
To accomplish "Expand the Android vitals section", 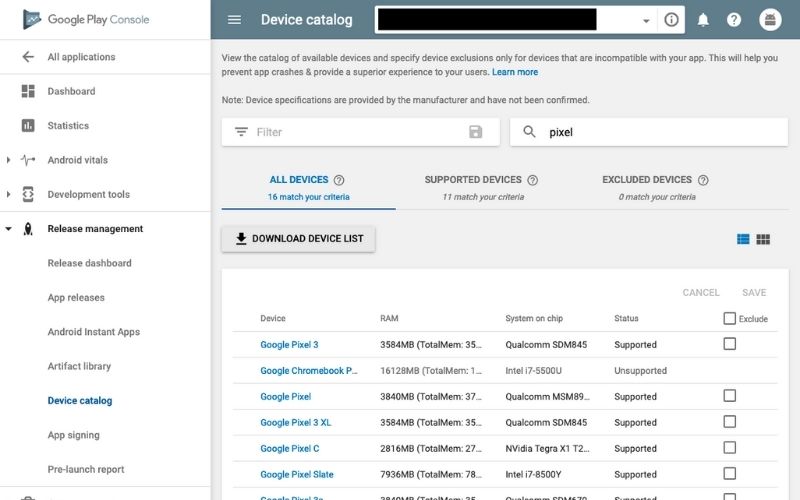I will (x=9, y=160).
